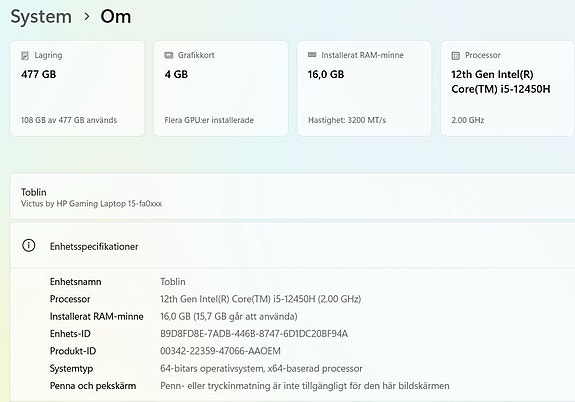Select 16,0 GB (15,7 GB går att använda)

coord(229,316)
